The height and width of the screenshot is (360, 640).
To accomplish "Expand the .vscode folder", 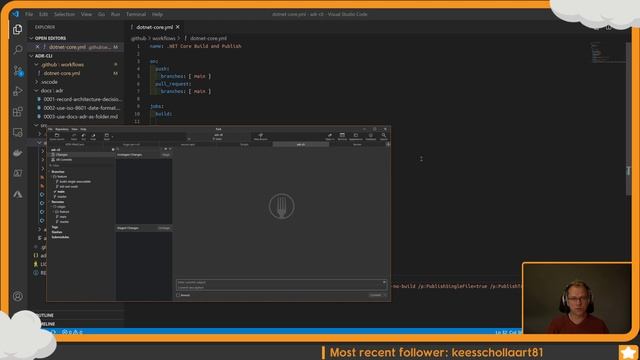I will 36,82.
